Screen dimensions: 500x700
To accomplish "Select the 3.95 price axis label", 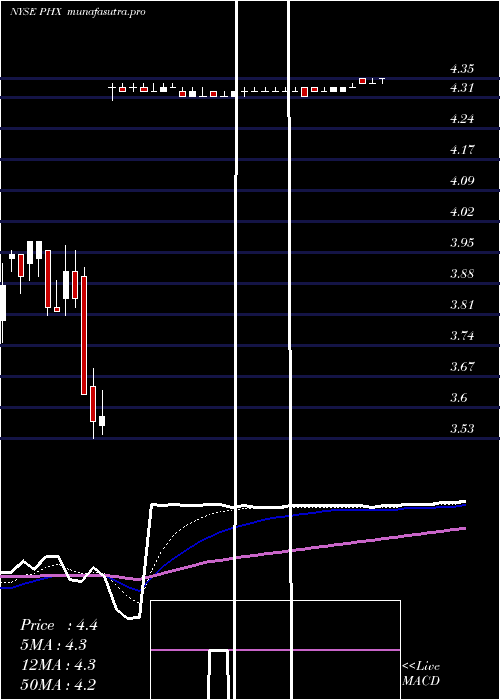I will pyautogui.click(x=462, y=243).
